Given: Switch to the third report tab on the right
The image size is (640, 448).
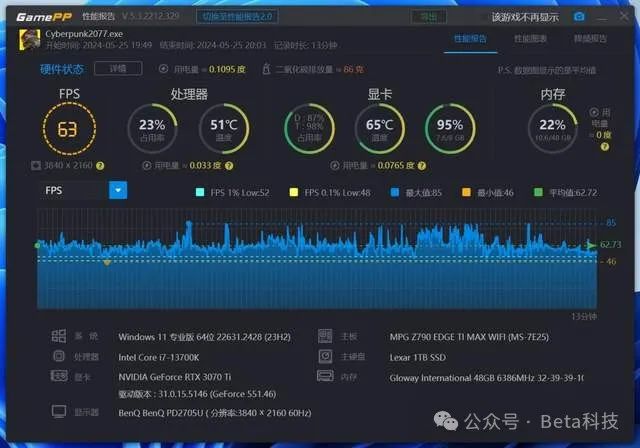Looking at the screenshot, I should (590, 39).
